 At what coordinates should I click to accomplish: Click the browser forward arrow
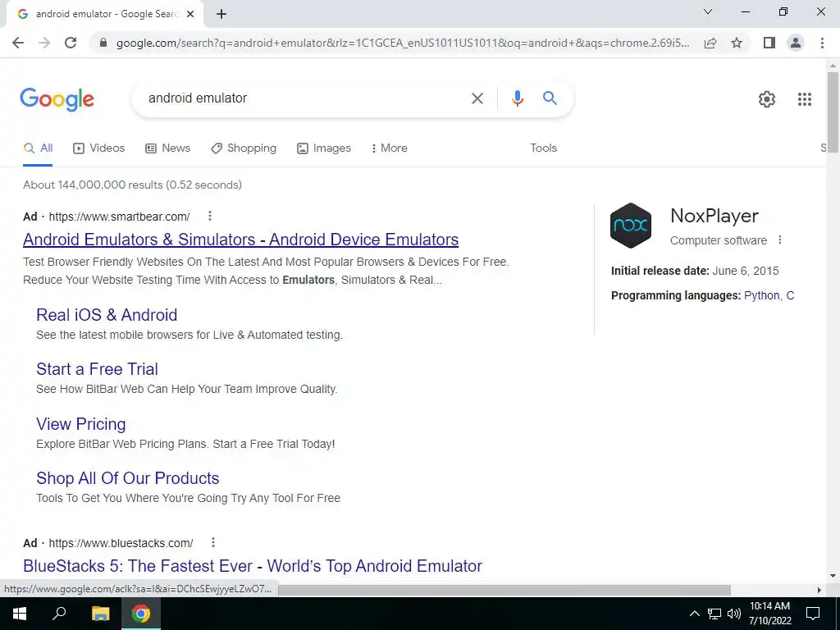point(44,43)
